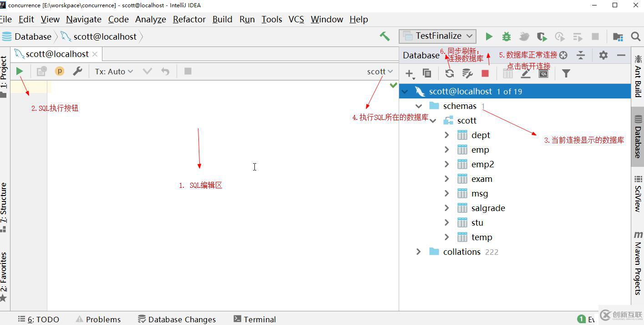
Task: Click inside the SQL editor area
Action: click(223, 196)
